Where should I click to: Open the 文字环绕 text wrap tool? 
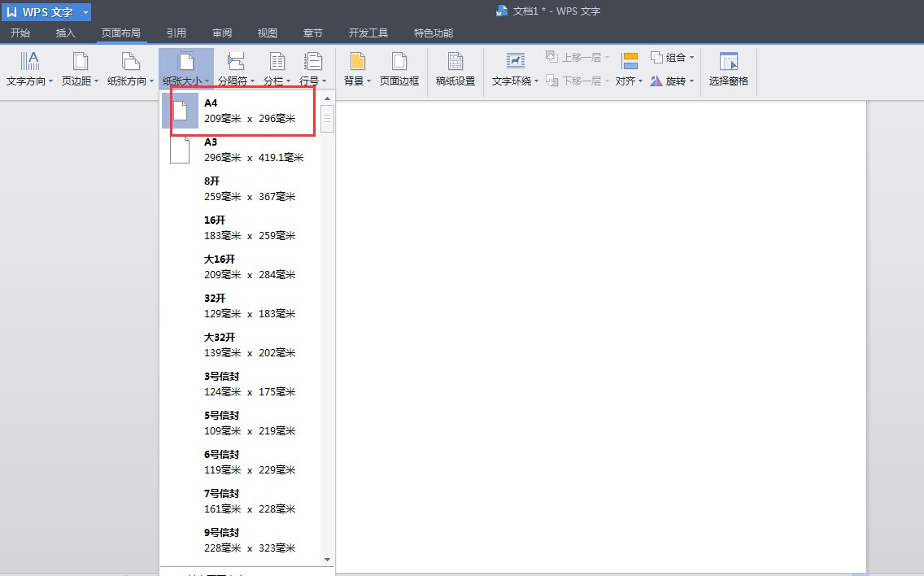pyautogui.click(x=515, y=70)
